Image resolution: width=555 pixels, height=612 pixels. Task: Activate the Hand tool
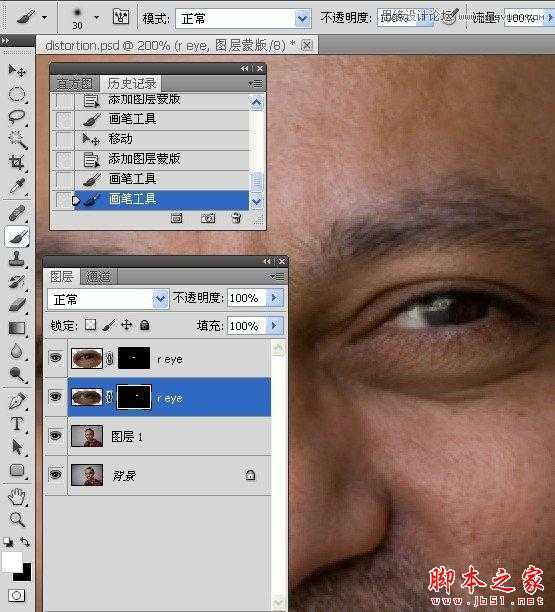coord(17,497)
